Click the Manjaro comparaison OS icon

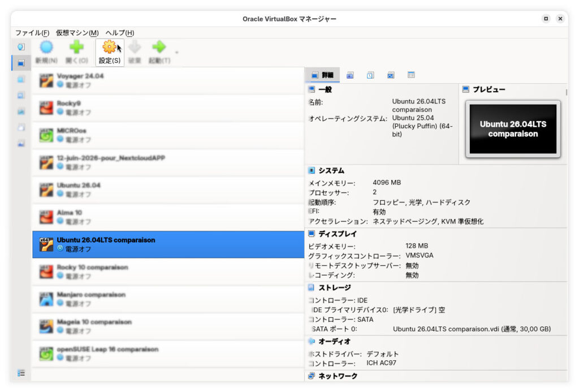pyautogui.click(x=46, y=299)
